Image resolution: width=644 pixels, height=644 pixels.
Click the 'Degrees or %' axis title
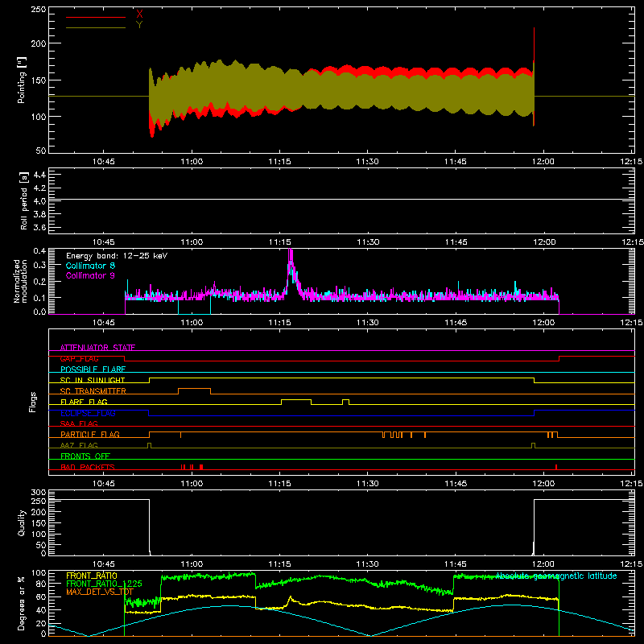[x=22, y=603]
